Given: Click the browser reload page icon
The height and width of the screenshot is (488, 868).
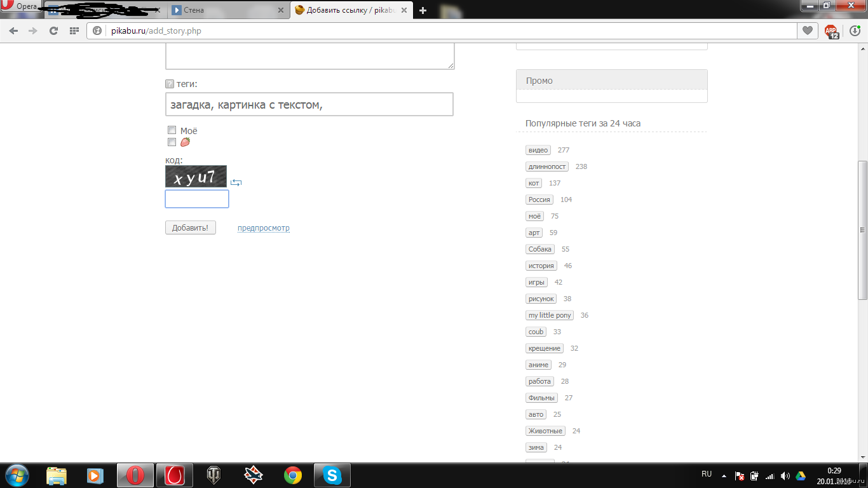Looking at the screenshot, I should click(54, 30).
